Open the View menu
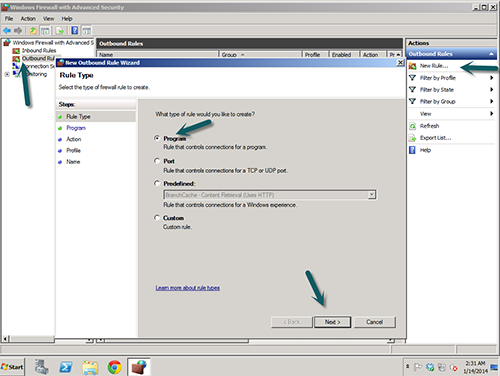This screenshot has width=500, height=376. coord(49,19)
